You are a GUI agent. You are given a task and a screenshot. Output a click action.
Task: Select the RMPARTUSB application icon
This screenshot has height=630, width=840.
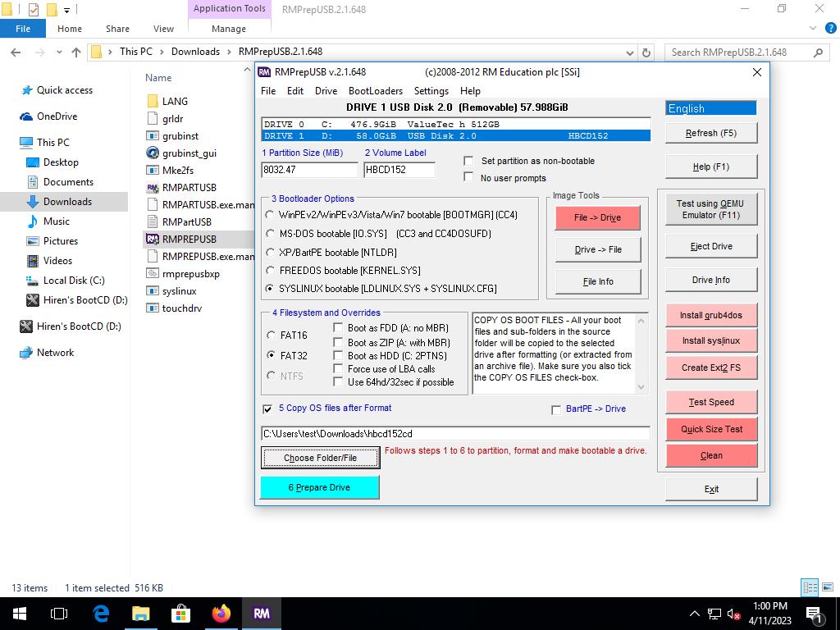[153, 188]
